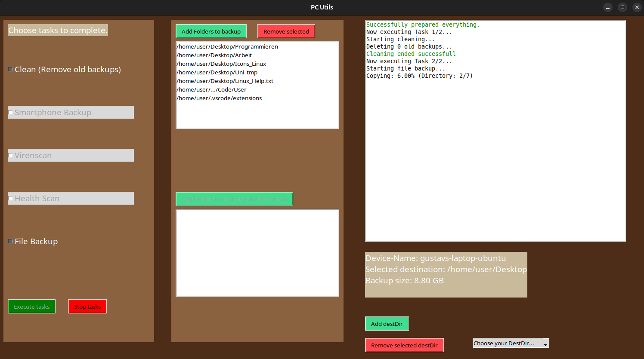Choose the /home/user/.vscode/extensions entry
Viewport: 644px width, 359px height.
point(219,98)
